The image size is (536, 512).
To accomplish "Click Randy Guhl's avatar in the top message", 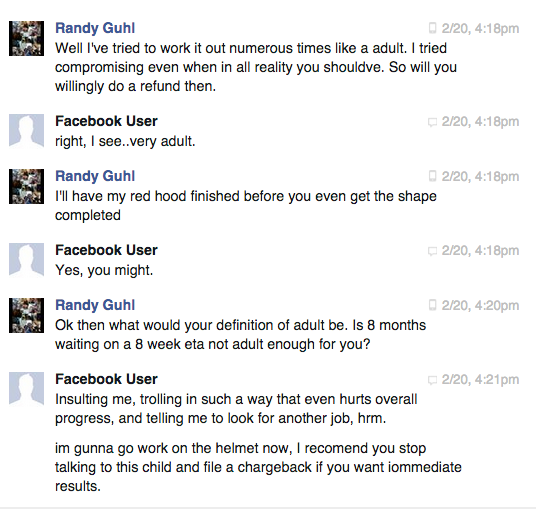I will coord(26,38).
